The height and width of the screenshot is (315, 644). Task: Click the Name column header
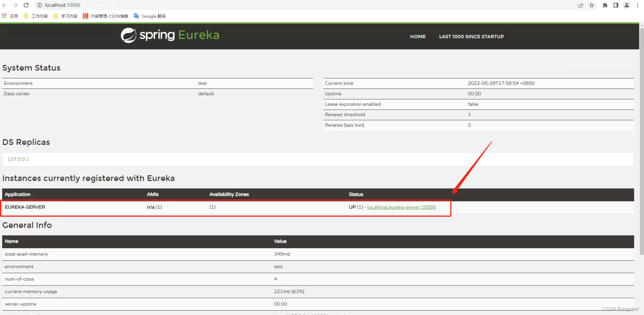pos(11,241)
